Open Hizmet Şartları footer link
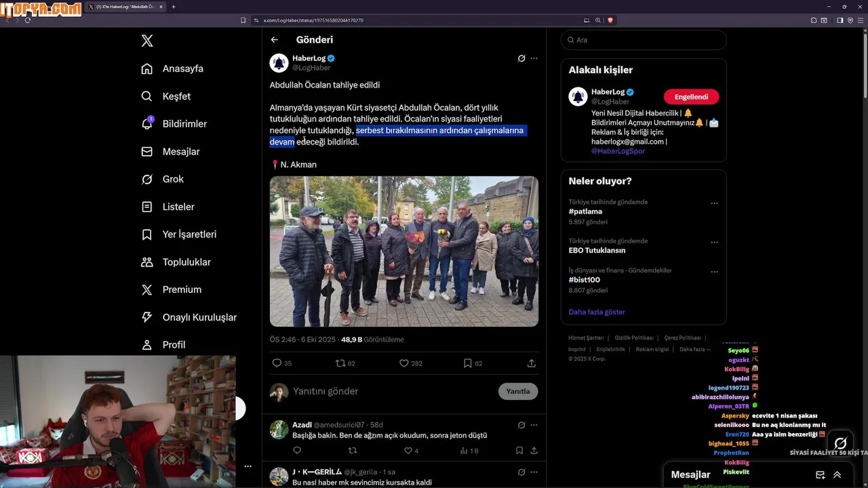868x488 pixels. [x=585, y=338]
